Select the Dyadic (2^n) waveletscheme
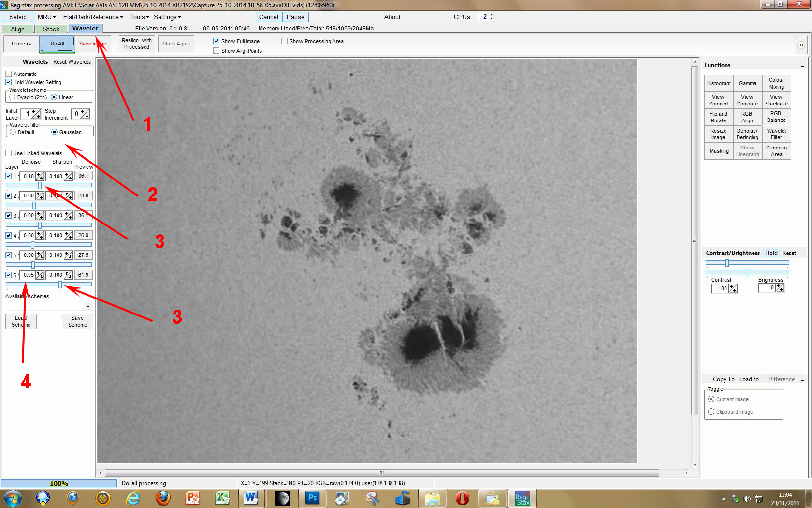The height and width of the screenshot is (508, 812). click(x=13, y=97)
